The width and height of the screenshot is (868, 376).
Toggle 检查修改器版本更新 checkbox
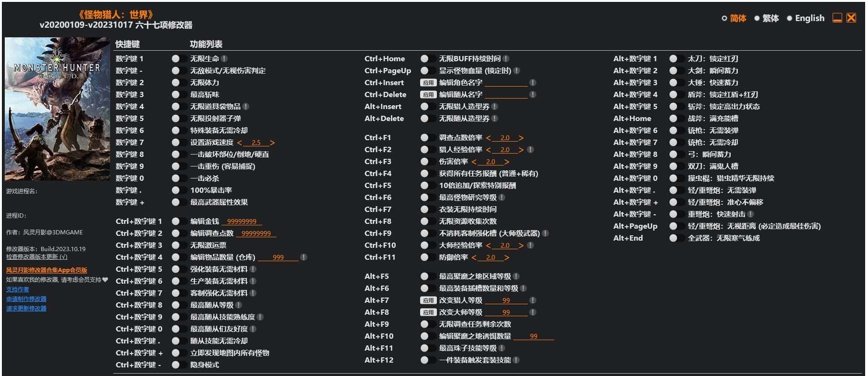click(x=37, y=257)
